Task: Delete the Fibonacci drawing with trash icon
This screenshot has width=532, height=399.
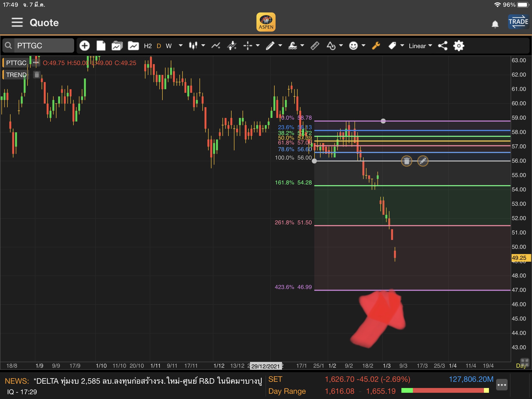Action: coord(406,161)
